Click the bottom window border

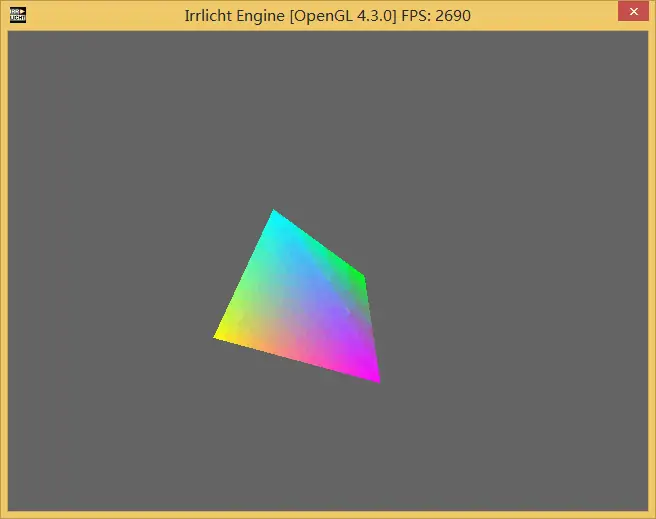pyautogui.click(x=328, y=515)
